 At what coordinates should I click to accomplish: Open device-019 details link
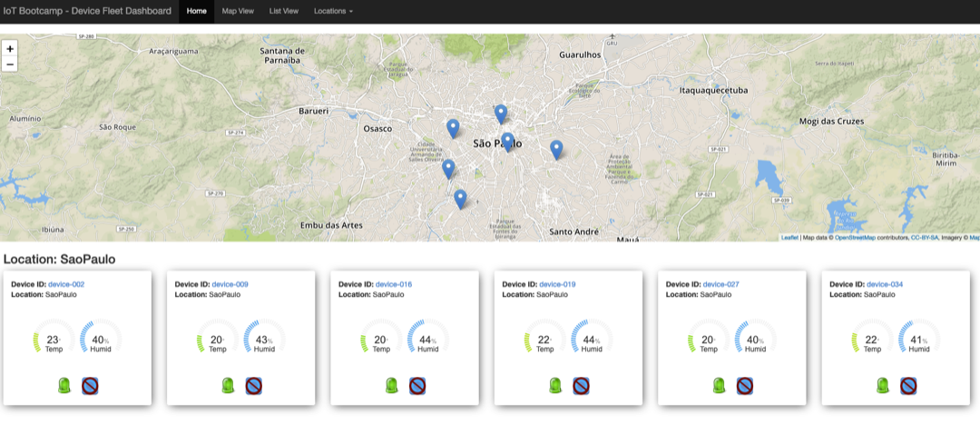[557, 284]
